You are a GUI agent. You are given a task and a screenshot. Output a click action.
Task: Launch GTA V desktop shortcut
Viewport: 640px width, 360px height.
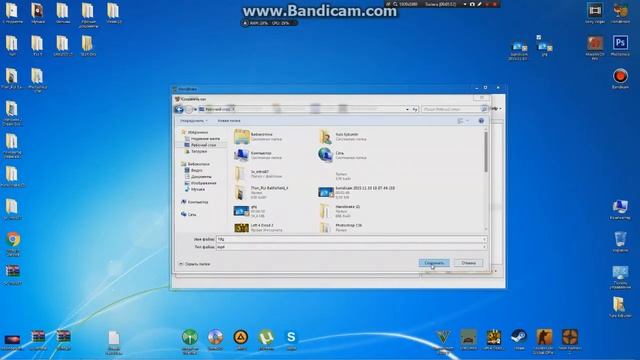(444, 340)
